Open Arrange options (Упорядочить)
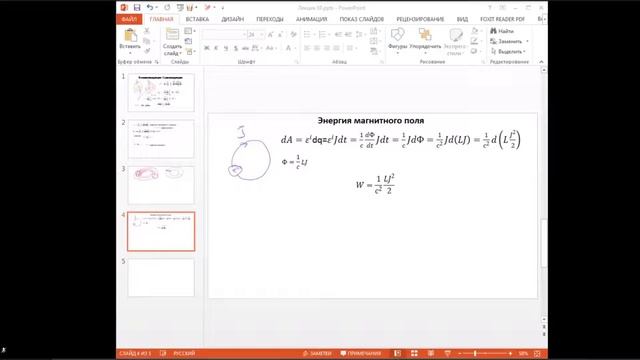Viewport: 640px width, 360px height. click(425, 41)
